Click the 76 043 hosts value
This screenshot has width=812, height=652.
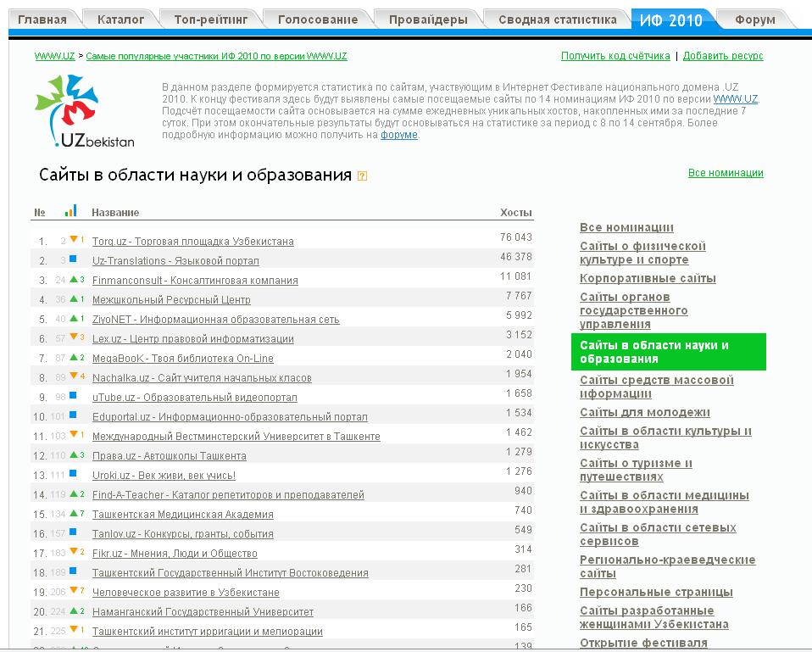[x=516, y=237]
